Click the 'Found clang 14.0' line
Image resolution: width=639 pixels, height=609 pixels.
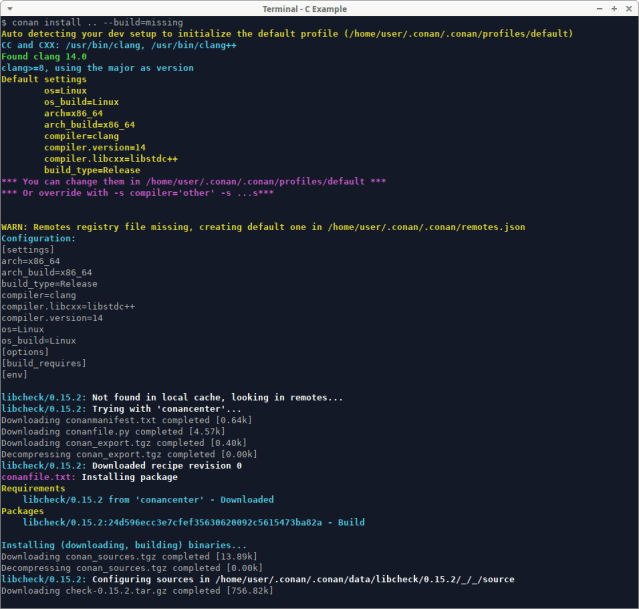44,57
